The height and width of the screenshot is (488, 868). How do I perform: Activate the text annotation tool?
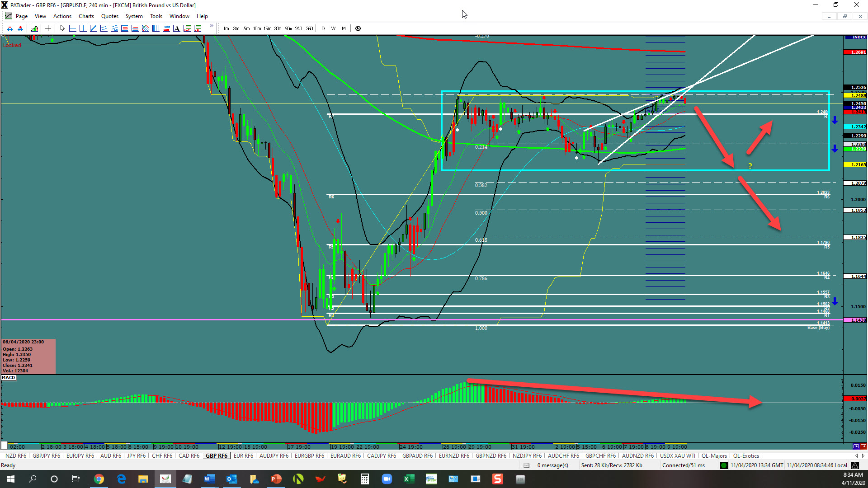click(x=176, y=28)
